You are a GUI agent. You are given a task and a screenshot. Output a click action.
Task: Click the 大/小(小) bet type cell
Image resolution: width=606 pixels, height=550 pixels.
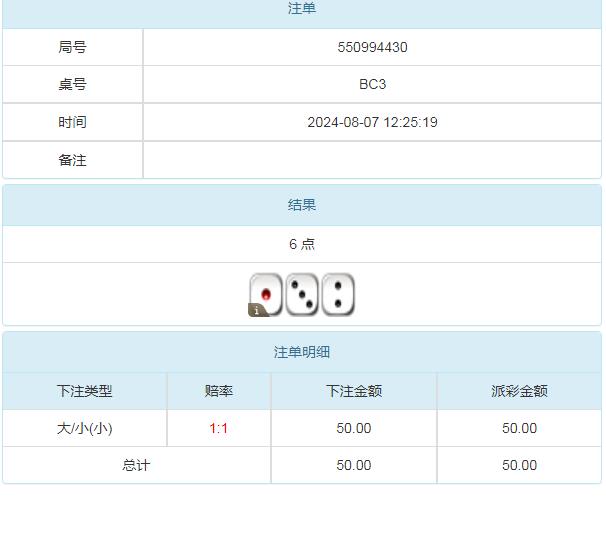[85, 428]
